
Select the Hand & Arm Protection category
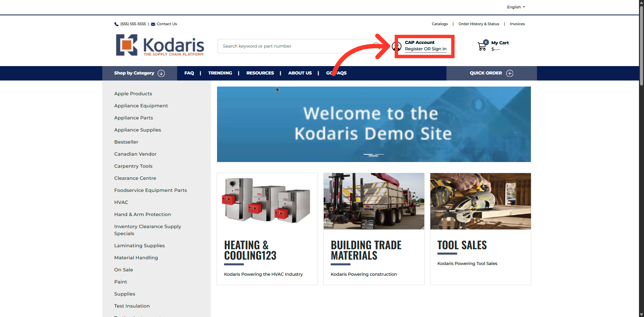click(143, 214)
